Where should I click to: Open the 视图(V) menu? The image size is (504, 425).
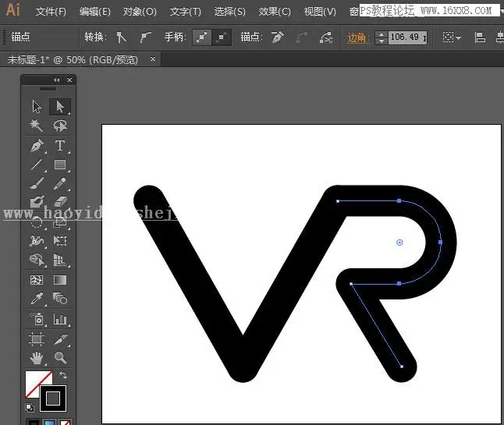coord(320,12)
